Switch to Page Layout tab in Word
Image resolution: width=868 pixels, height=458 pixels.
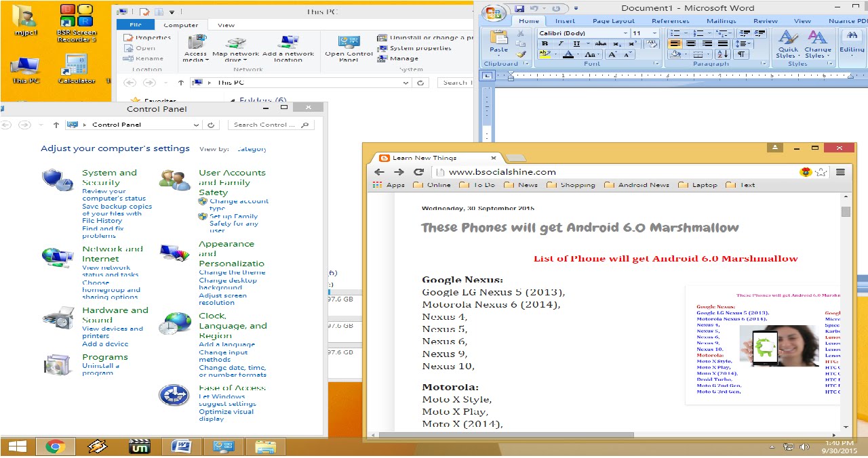click(614, 21)
